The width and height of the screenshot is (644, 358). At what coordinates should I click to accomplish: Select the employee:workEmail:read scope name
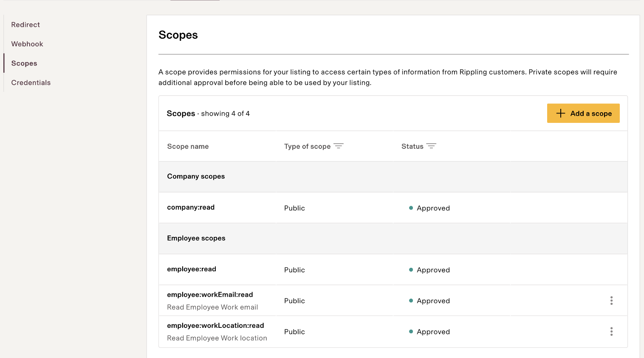coord(210,295)
